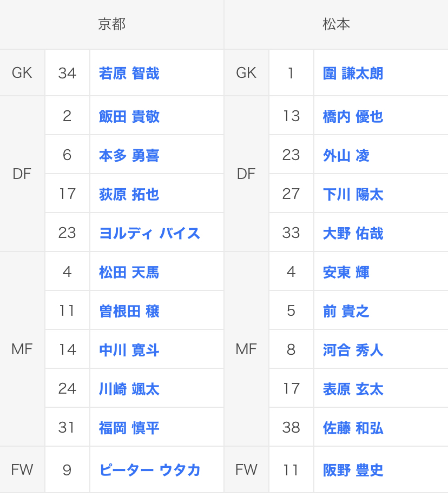Click 橋内 優也 player link

pos(353,116)
